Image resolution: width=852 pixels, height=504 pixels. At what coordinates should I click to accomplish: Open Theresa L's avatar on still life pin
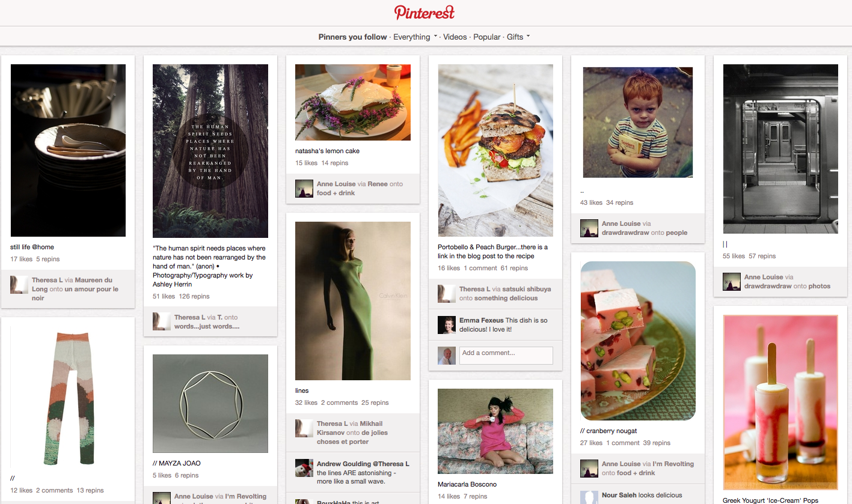(x=19, y=285)
